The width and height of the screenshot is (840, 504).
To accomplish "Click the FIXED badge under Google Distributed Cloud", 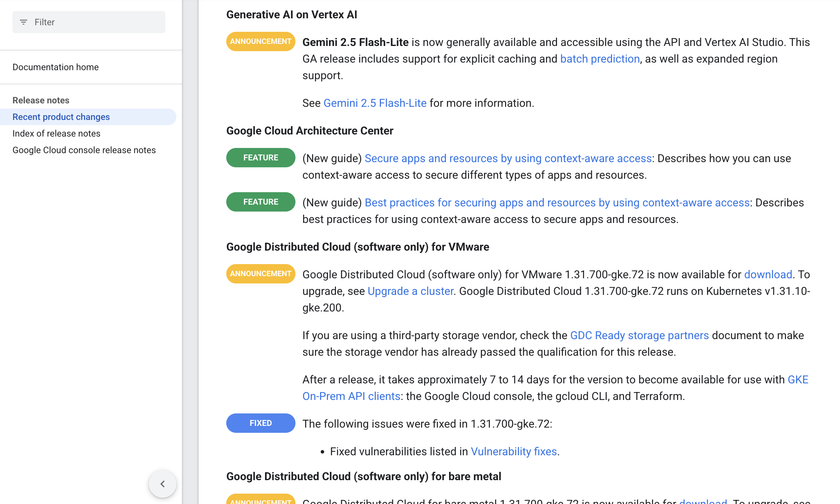I will point(261,423).
